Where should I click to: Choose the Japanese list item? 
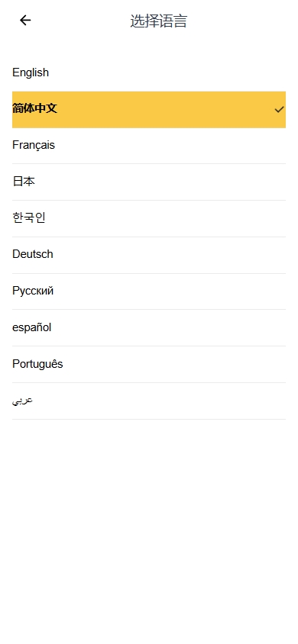tap(149, 182)
